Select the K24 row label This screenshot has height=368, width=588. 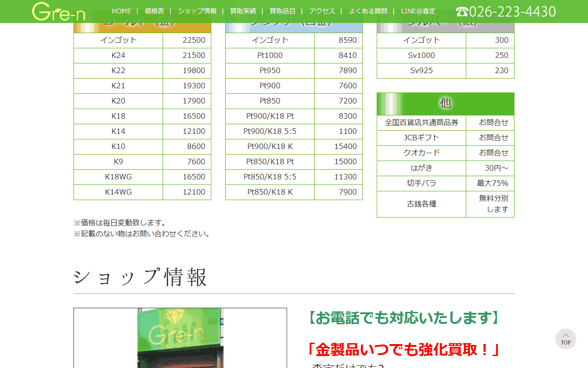pyautogui.click(x=119, y=55)
